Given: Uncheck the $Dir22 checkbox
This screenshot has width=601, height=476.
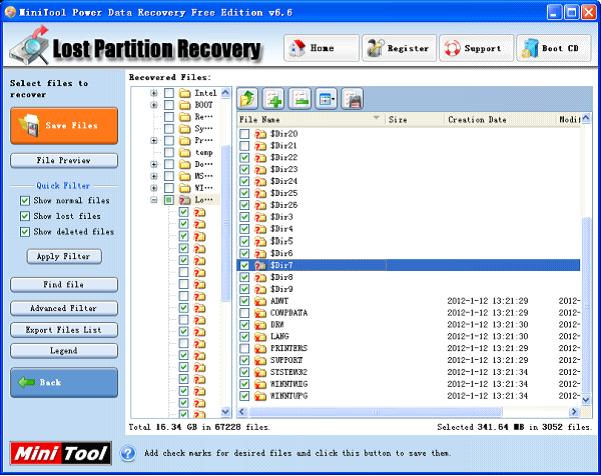Looking at the screenshot, I should click(x=244, y=158).
